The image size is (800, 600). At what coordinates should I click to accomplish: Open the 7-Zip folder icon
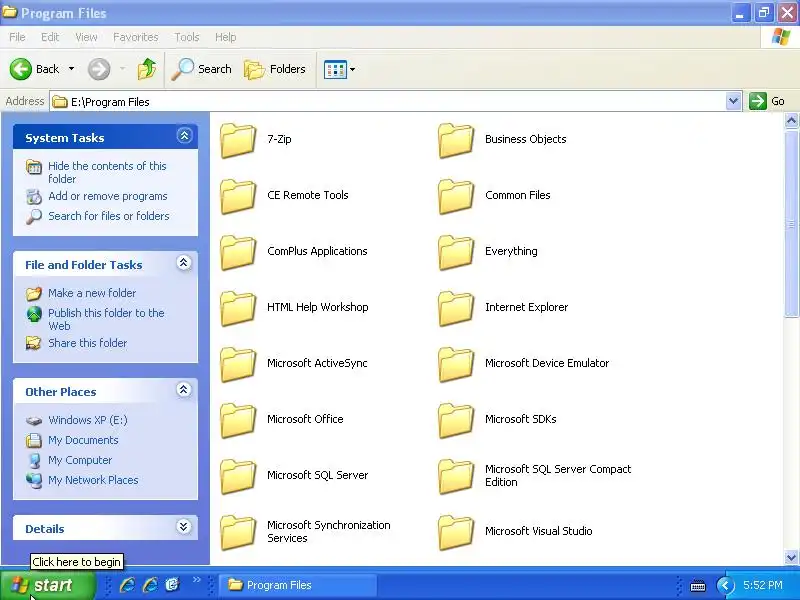[x=238, y=140]
